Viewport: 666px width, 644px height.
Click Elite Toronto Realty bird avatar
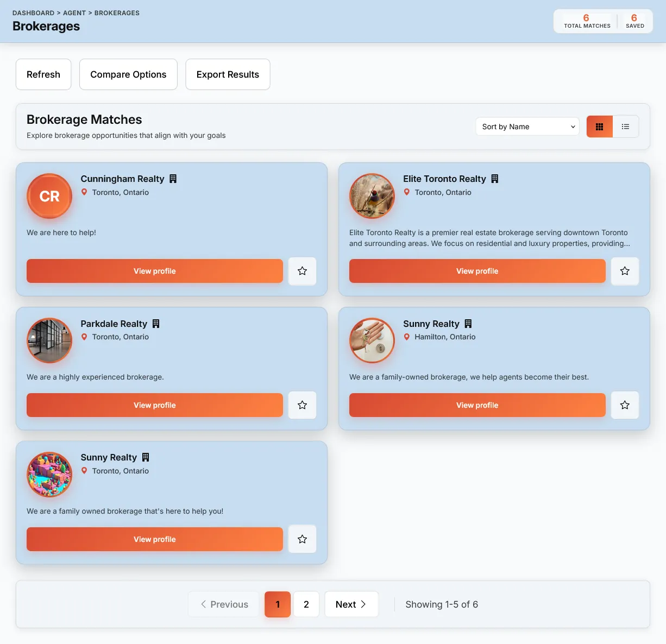point(372,196)
